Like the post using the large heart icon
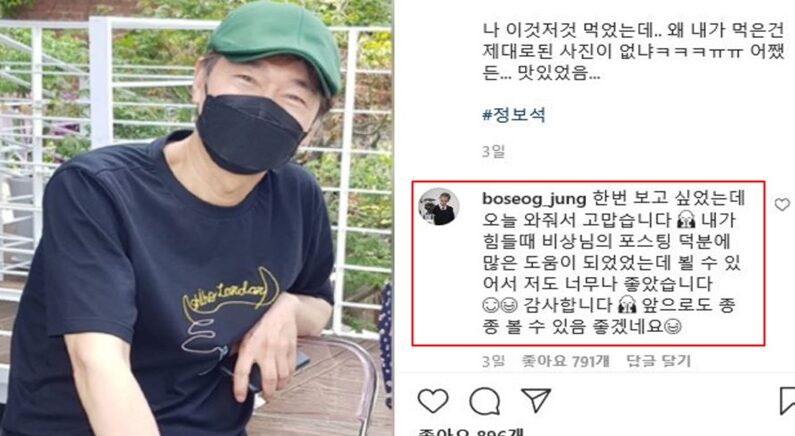Viewport: 795px width, 436px height. tap(432, 401)
